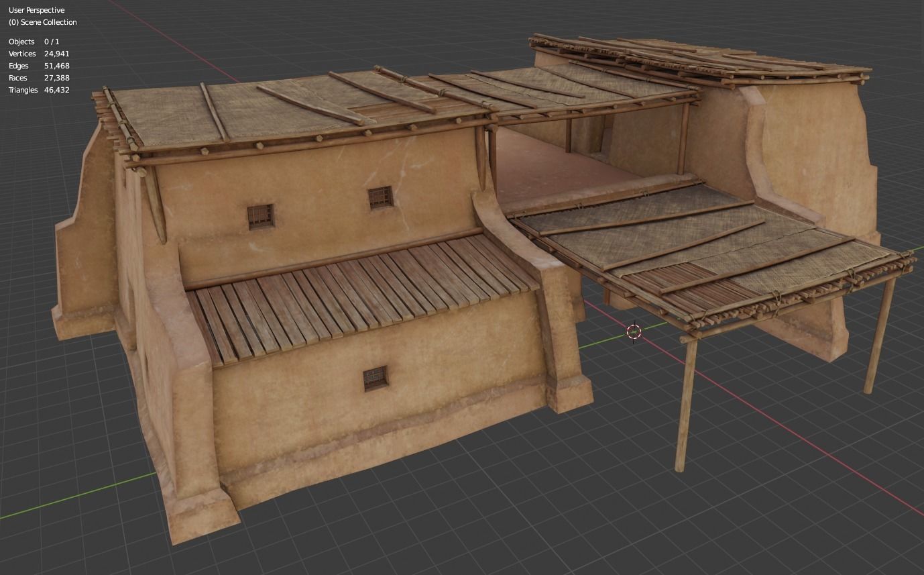Select the small window on the lower front wall
This screenshot has height=575, width=924.
click(x=376, y=379)
